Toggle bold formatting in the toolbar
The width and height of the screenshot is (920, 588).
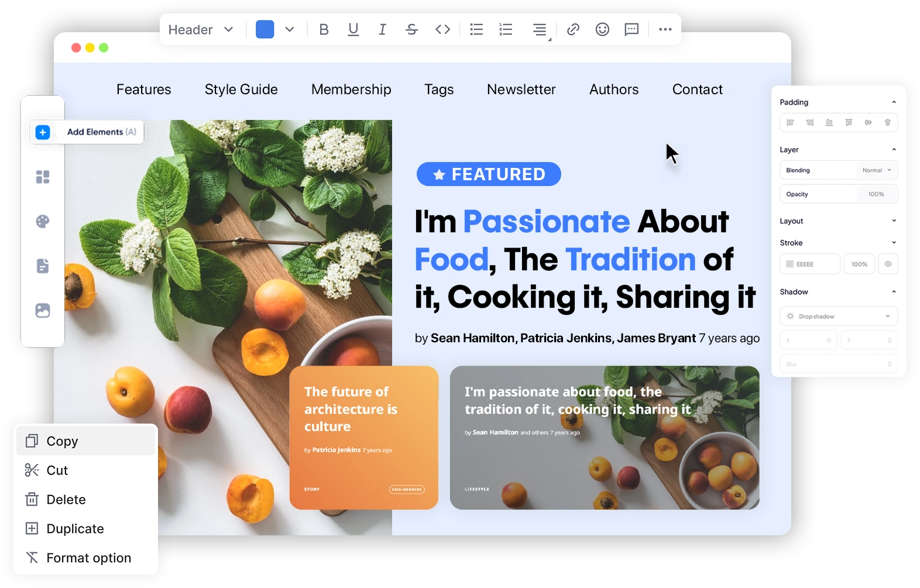coord(324,29)
